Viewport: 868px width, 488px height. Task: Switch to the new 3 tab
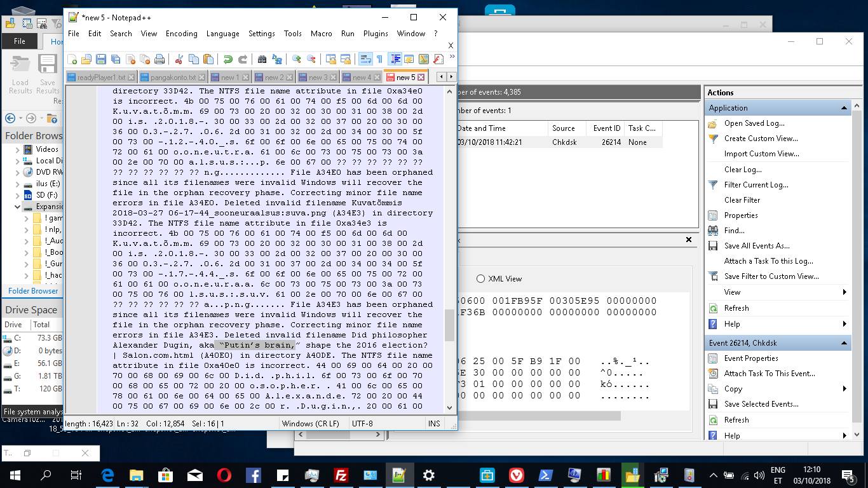click(318, 78)
